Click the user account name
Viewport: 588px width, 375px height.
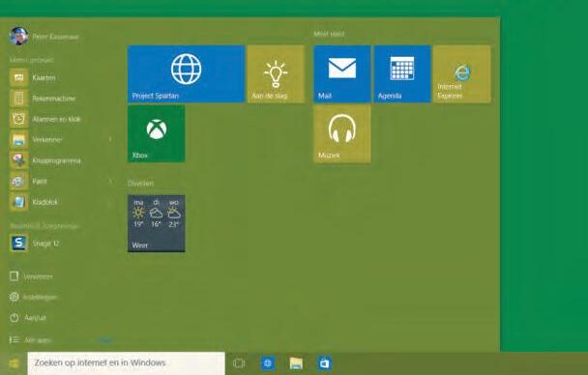[x=55, y=37]
